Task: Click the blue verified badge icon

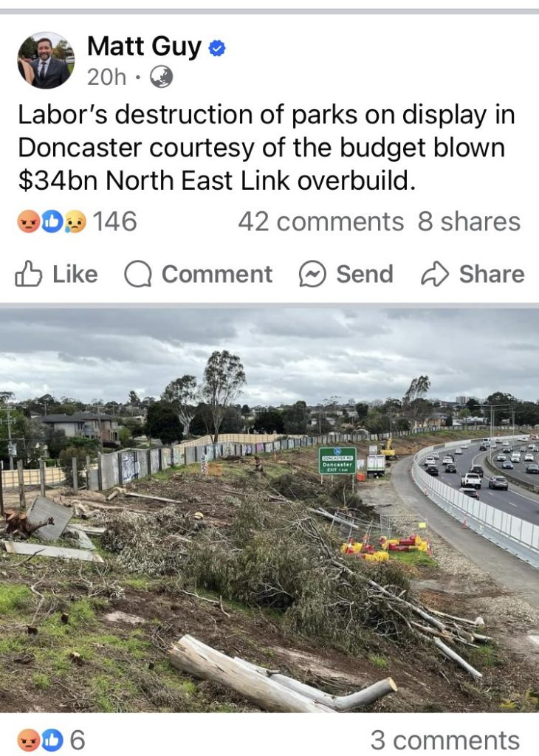Action: [217, 48]
